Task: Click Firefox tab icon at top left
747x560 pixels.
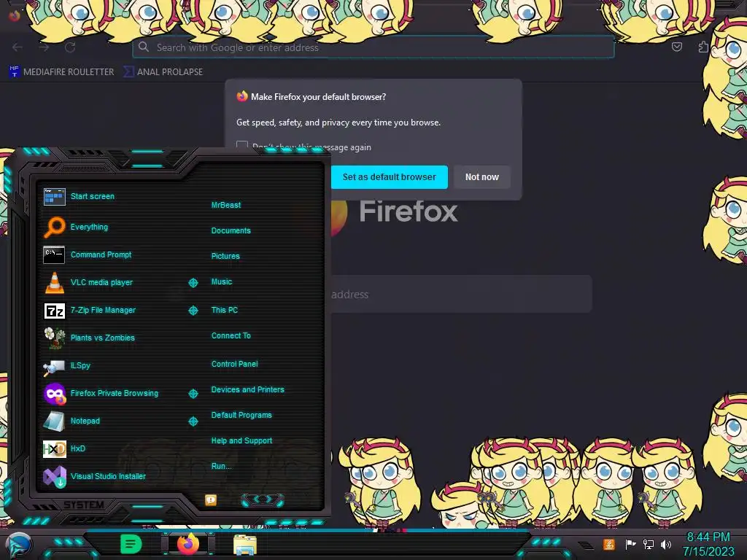Action: coord(15,16)
